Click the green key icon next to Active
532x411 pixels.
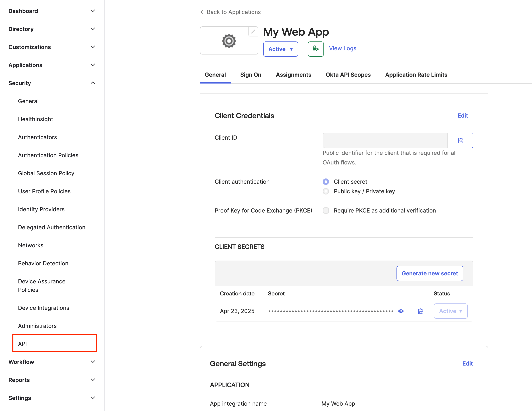[x=315, y=49]
